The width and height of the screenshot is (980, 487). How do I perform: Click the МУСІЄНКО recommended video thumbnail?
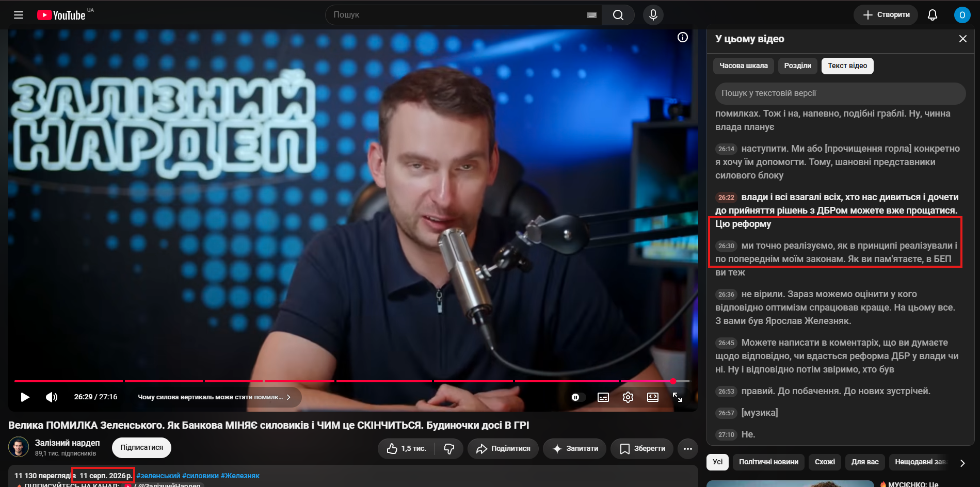[x=790, y=483]
